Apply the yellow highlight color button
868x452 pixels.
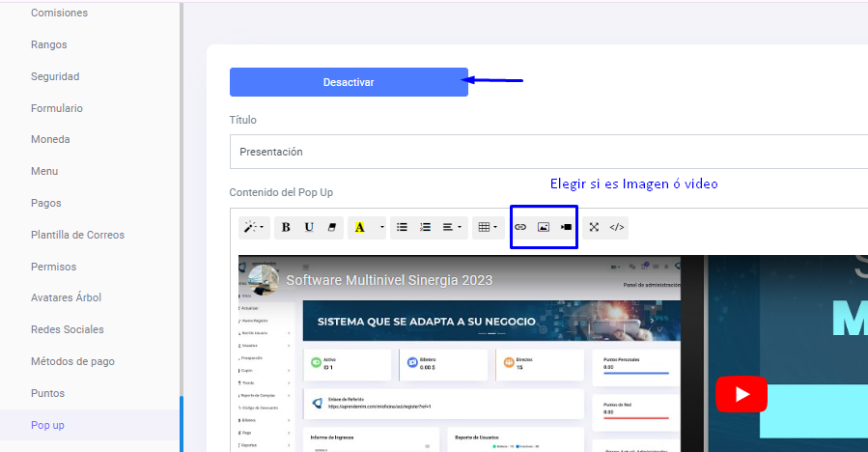point(360,228)
